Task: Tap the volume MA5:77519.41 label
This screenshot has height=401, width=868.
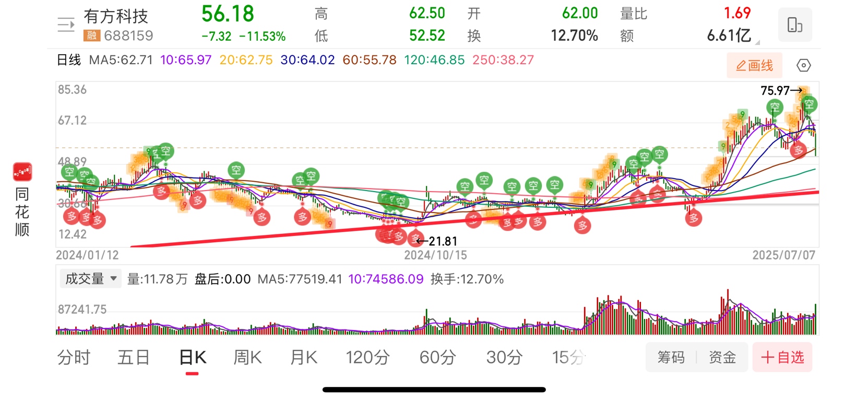Action: (300, 279)
